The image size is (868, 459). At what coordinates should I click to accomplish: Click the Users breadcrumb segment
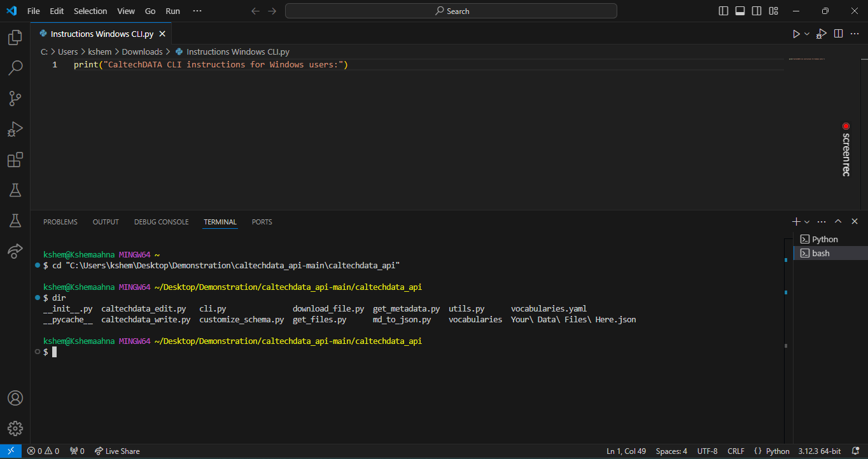(x=67, y=51)
